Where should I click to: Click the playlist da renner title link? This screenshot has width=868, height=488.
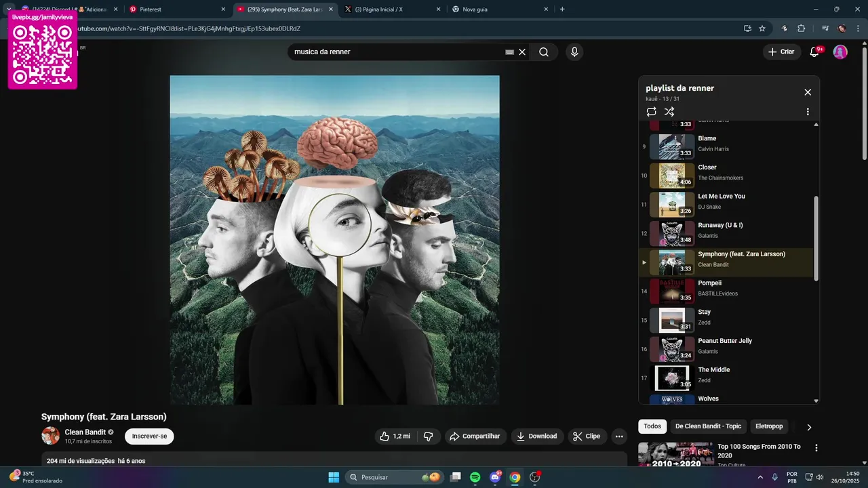tap(679, 88)
